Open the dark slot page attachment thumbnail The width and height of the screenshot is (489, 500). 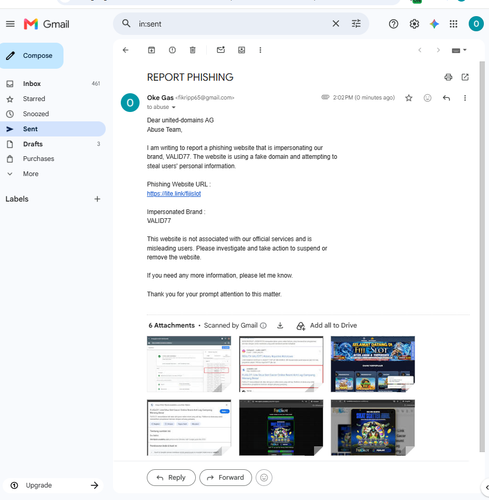pyautogui.click(x=281, y=428)
